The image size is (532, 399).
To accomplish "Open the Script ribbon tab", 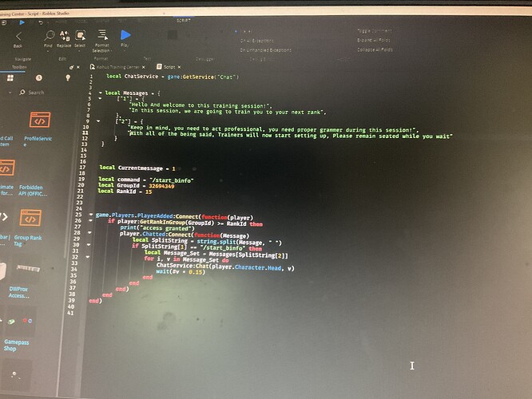I will 184,21.
